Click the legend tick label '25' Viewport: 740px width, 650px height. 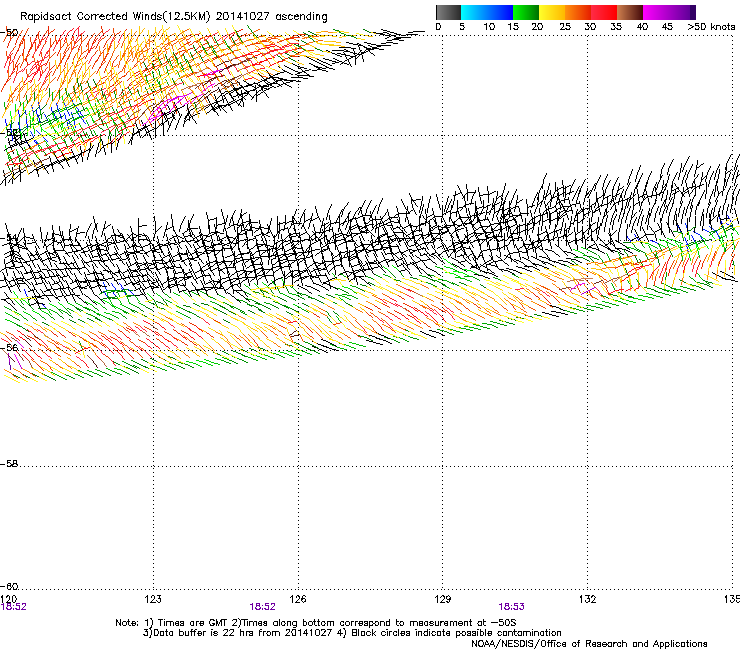click(x=565, y=27)
